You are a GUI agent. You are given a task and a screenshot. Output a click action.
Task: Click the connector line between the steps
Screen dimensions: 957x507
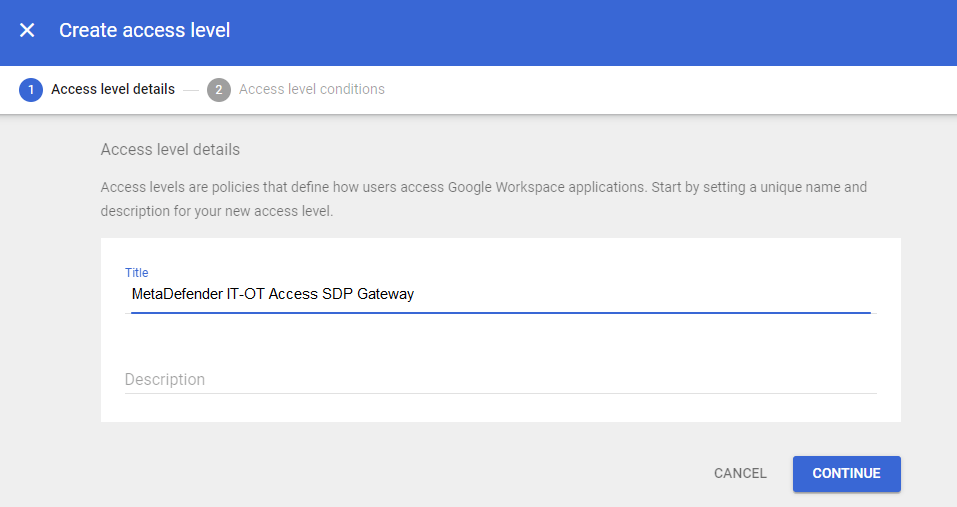[x=191, y=90]
